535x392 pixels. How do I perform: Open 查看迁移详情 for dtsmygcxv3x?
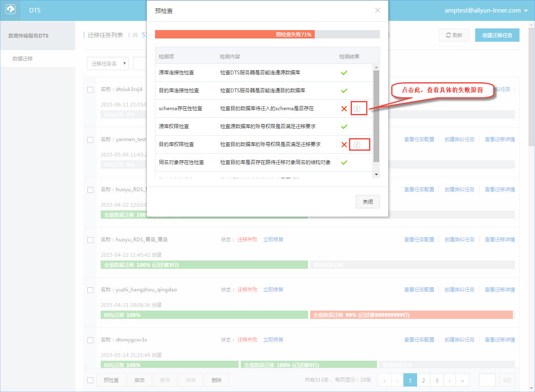coord(500,340)
